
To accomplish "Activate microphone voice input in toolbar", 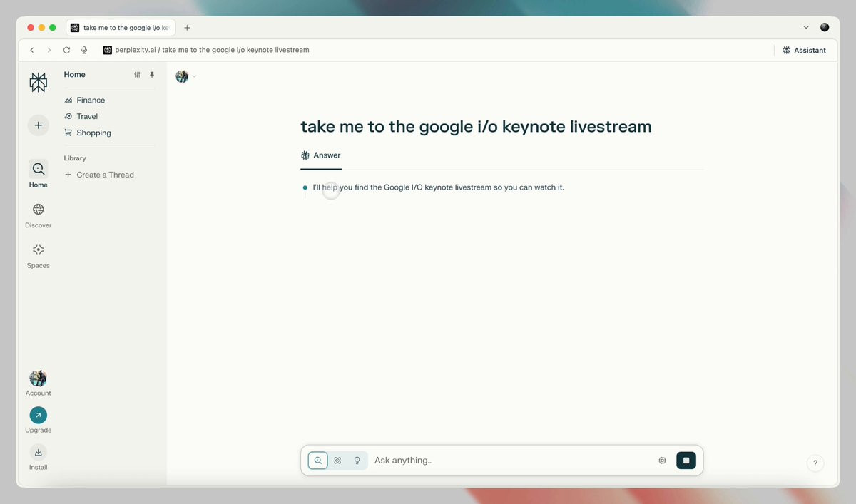I will [84, 51].
